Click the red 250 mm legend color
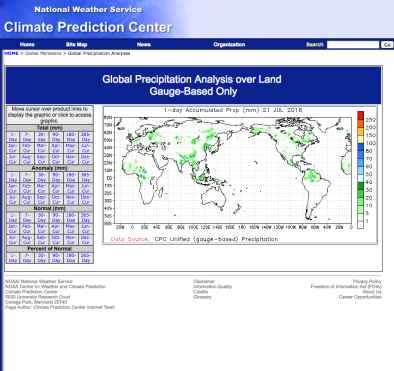 [x=361, y=116]
